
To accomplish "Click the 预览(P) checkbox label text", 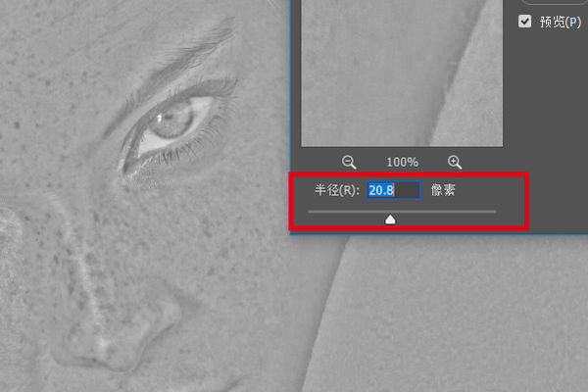I will pyautogui.click(x=561, y=23).
